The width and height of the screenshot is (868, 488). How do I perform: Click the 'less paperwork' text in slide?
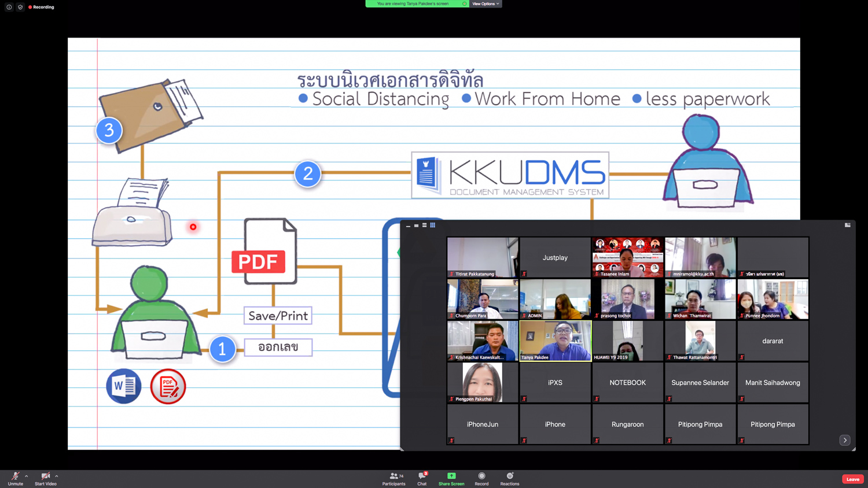[708, 99]
